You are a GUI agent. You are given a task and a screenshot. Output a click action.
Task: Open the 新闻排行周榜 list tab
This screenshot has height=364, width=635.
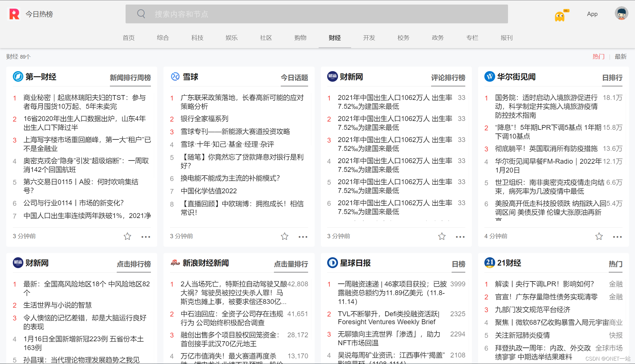(x=130, y=77)
